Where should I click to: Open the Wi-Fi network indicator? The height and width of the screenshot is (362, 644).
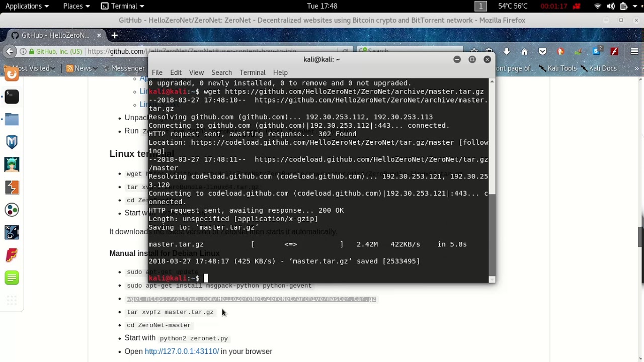pyautogui.click(x=598, y=6)
